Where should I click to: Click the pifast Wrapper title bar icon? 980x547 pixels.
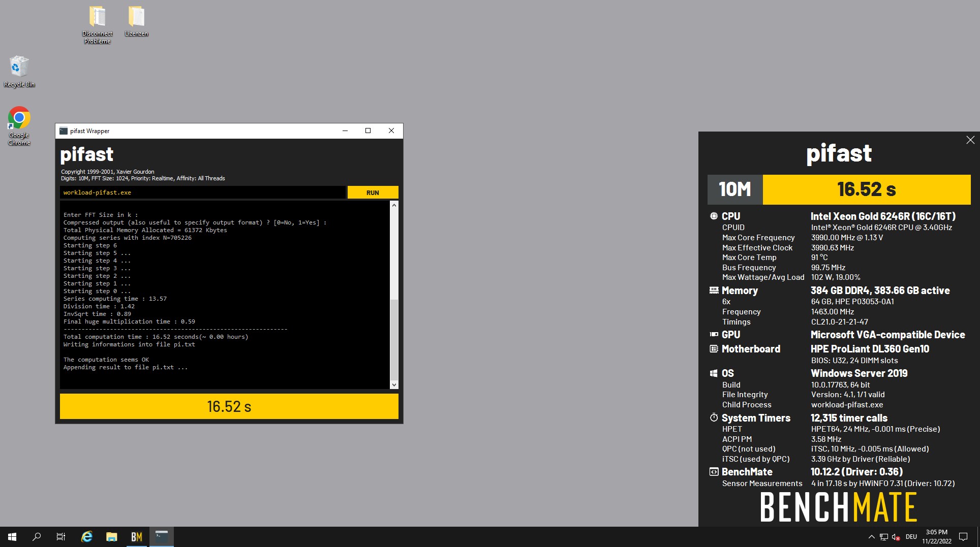tap(64, 131)
